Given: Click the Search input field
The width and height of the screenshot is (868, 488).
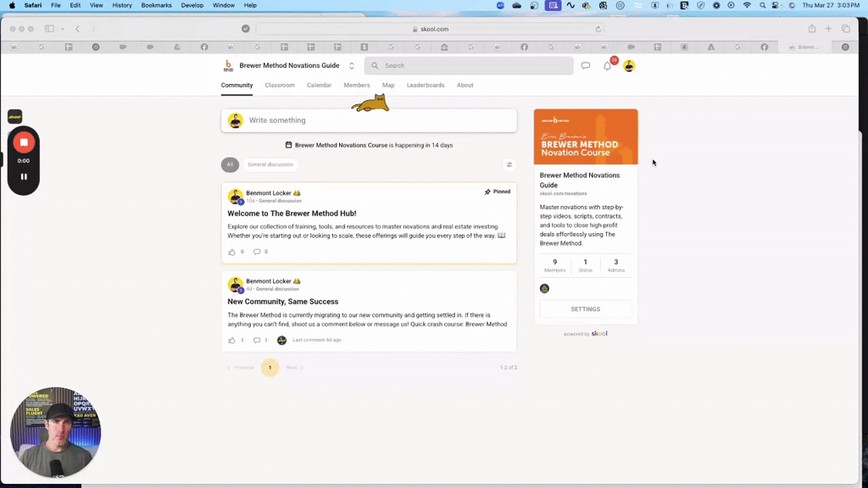Looking at the screenshot, I should [x=468, y=66].
